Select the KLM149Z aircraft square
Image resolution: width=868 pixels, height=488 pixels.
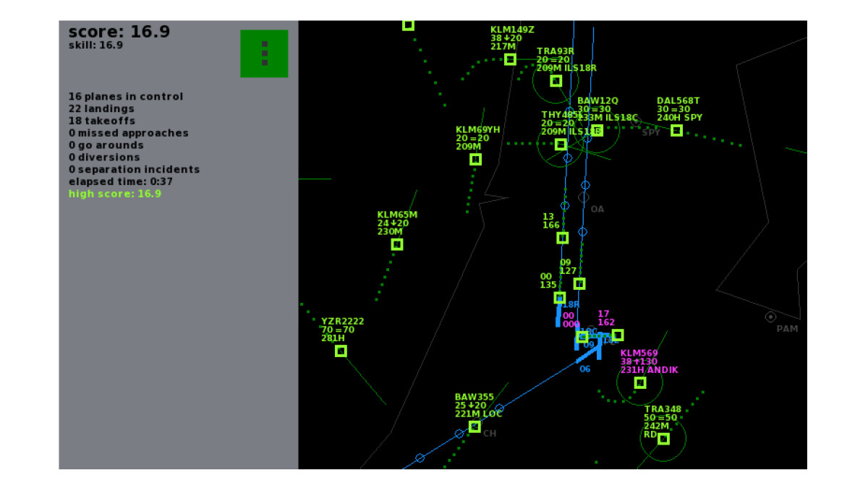point(510,59)
